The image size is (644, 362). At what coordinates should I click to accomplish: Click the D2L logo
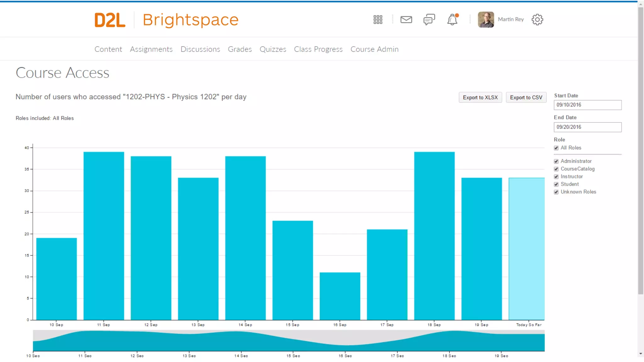tap(110, 20)
